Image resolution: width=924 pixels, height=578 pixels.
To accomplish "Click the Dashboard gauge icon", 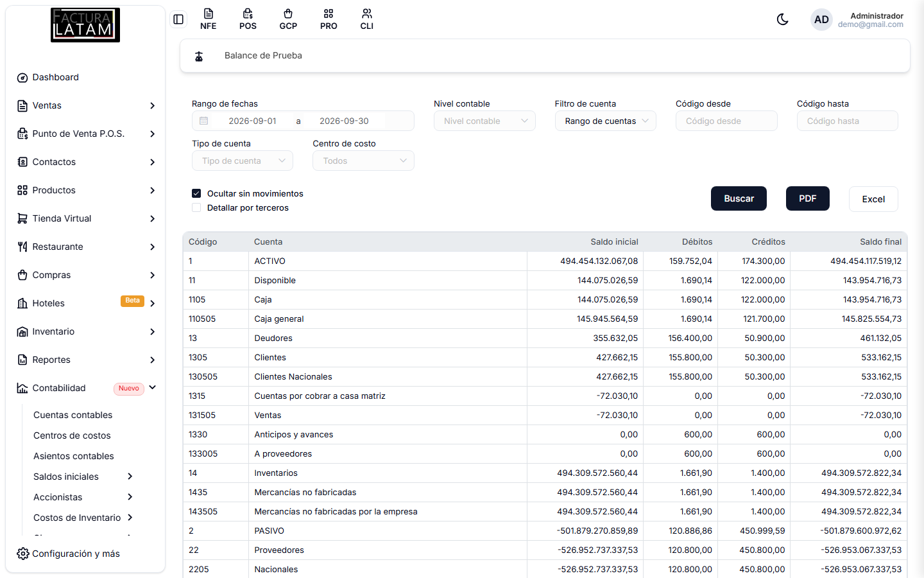I will click(x=22, y=78).
